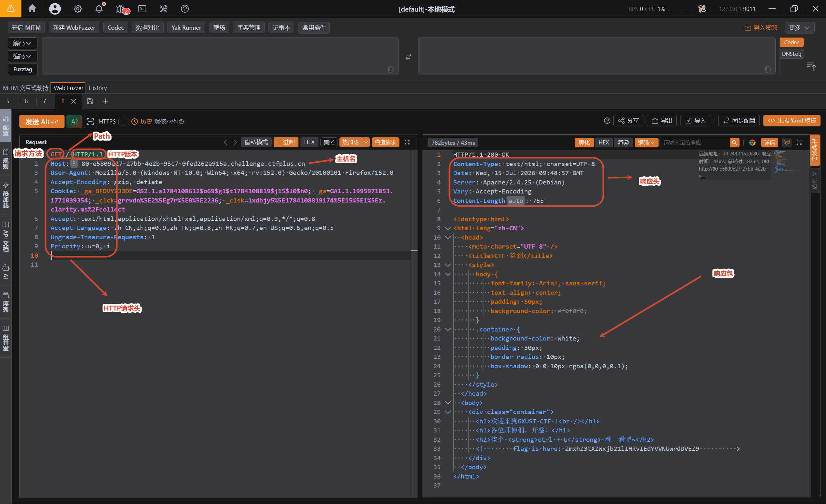
Task: Switch to the MITM 交互式劫持 tab
Action: point(25,88)
